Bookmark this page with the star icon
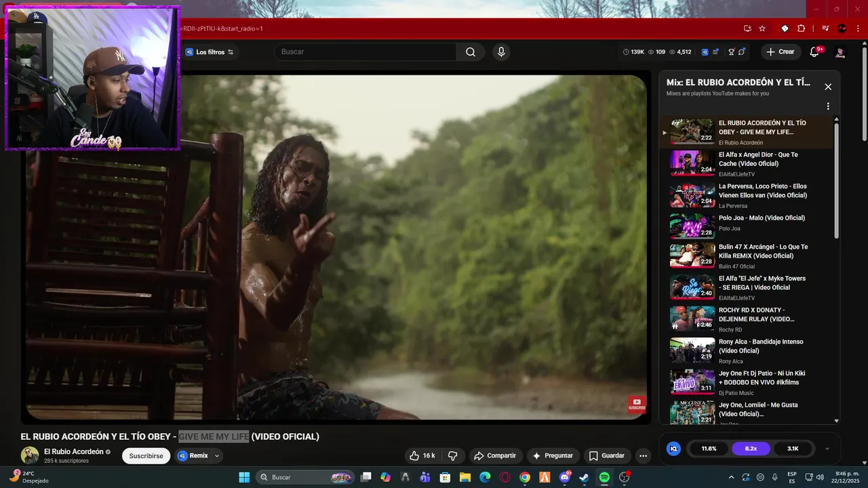 (762, 28)
